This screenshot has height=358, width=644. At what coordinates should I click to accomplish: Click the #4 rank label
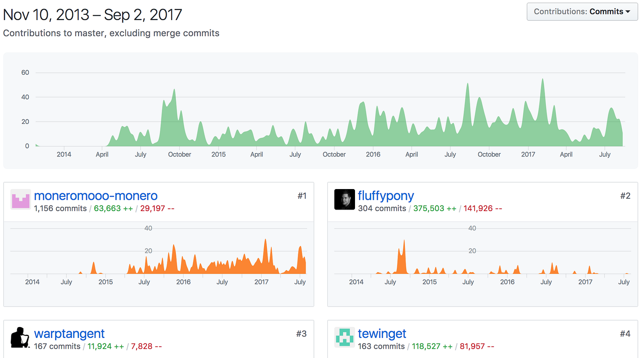click(625, 334)
